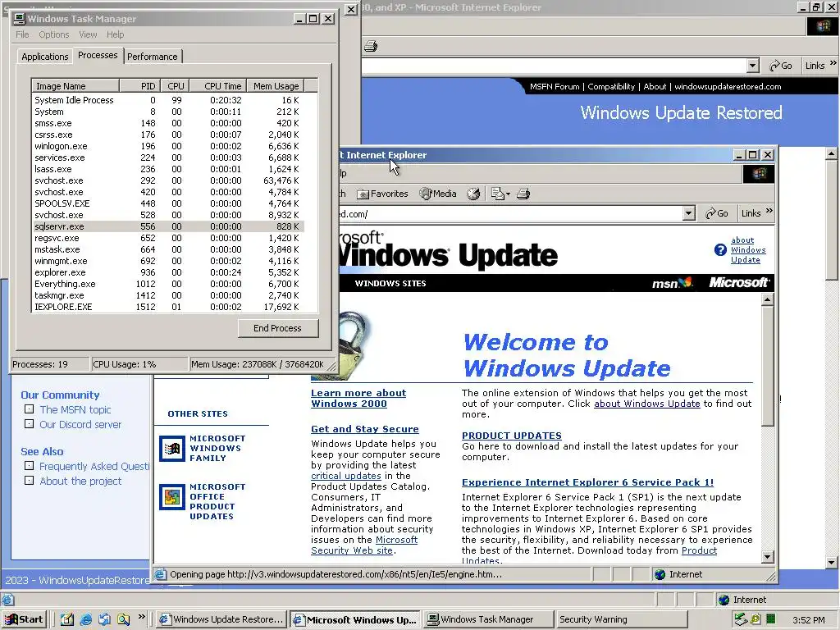The image size is (840, 630).
Task: Click the first system tray icon
Action: (741, 619)
